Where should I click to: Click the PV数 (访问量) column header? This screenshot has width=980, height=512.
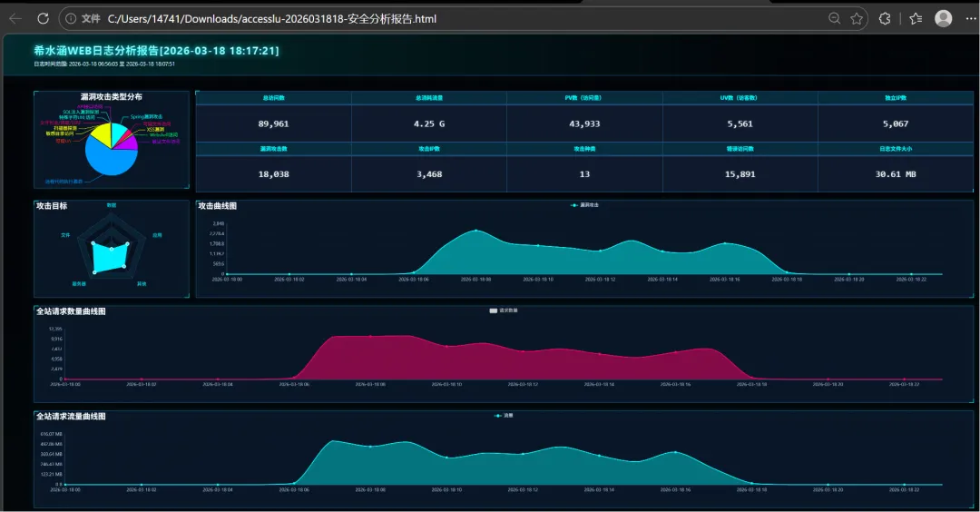(584, 97)
